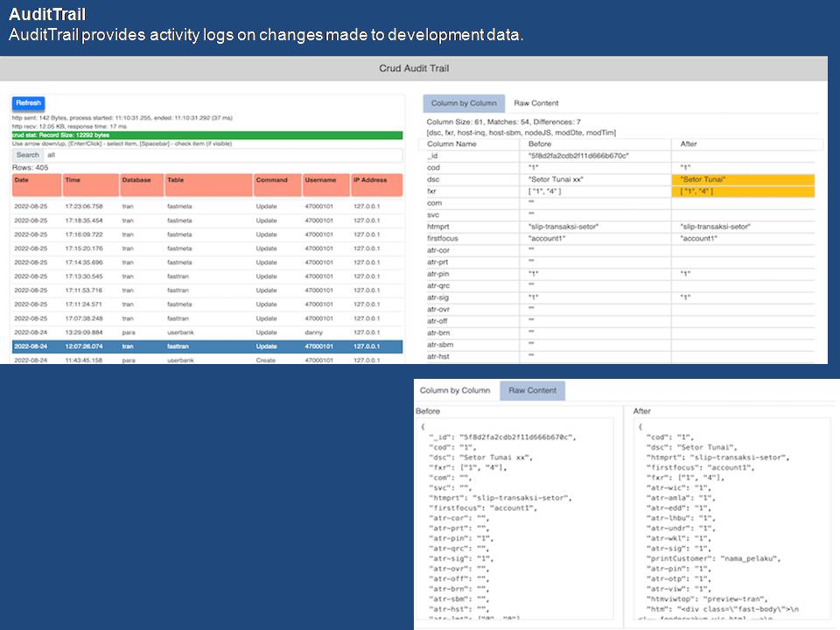Screen dimensions: 840x630
Task: Click the IP Address column header
Action: coord(376,185)
